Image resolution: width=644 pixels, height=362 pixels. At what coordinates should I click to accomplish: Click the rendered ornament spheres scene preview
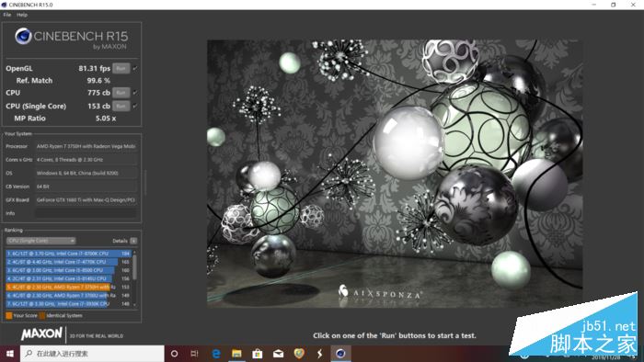click(395, 173)
